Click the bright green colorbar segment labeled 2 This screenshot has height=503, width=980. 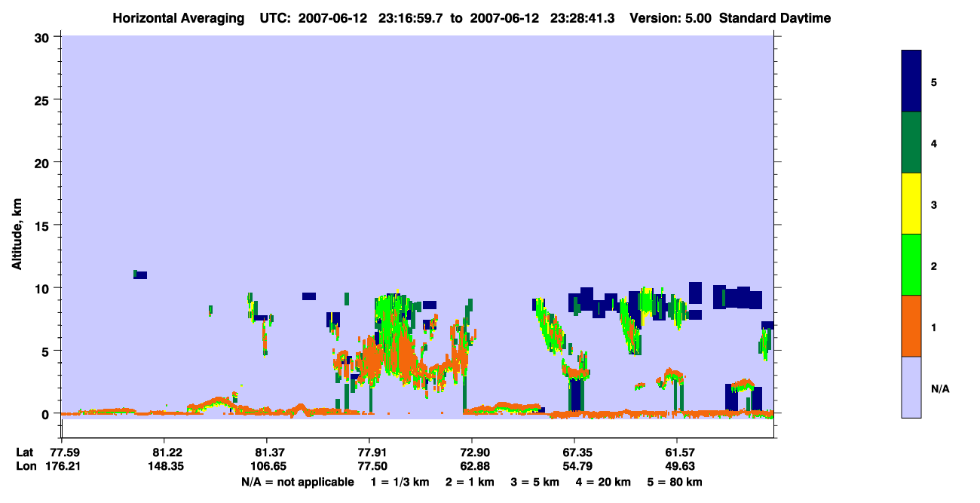(x=911, y=265)
